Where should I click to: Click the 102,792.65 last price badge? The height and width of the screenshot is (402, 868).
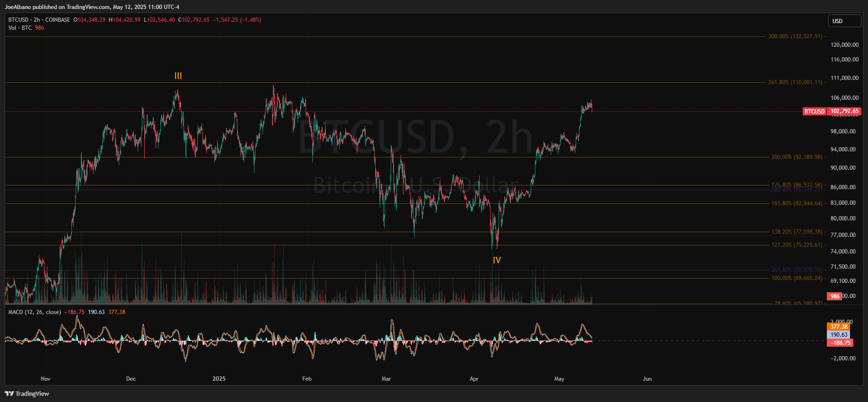click(x=844, y=112)
